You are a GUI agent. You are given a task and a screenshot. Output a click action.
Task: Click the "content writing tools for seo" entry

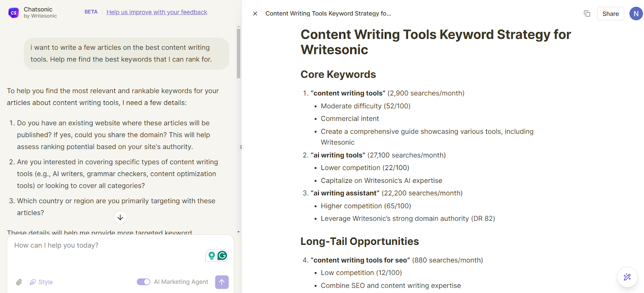(x=396, y=260)
